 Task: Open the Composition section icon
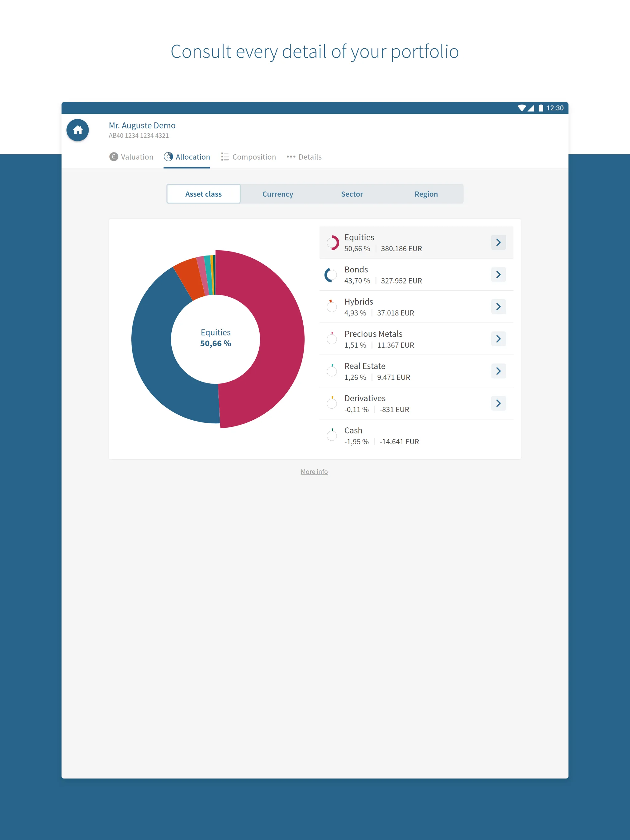(x=225, y=157)
